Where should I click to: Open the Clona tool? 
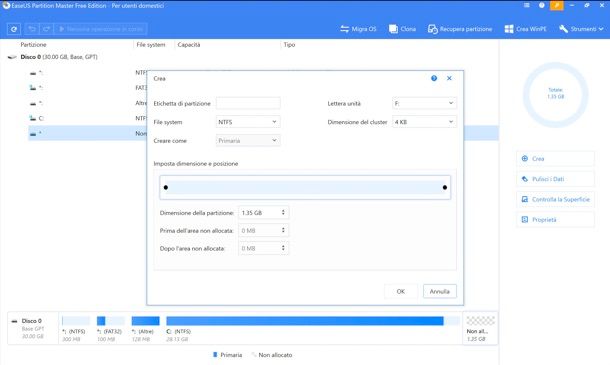(x=402, y=29)
